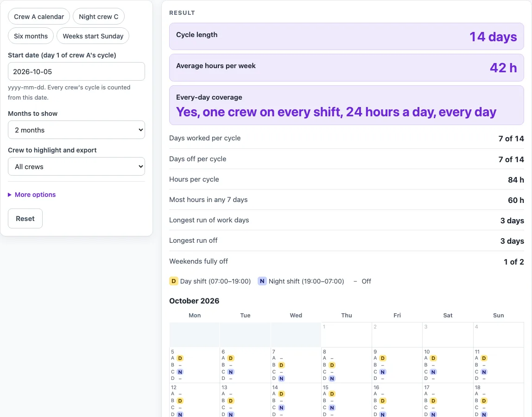
Task: Click crew D's N badge on October 8
Action: coord(332,379)
